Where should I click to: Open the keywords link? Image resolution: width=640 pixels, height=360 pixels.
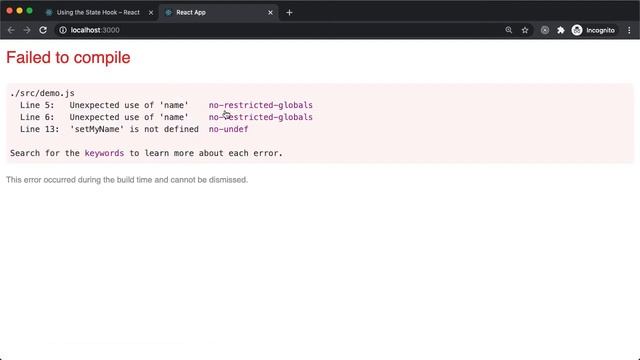tap(104, 153)
